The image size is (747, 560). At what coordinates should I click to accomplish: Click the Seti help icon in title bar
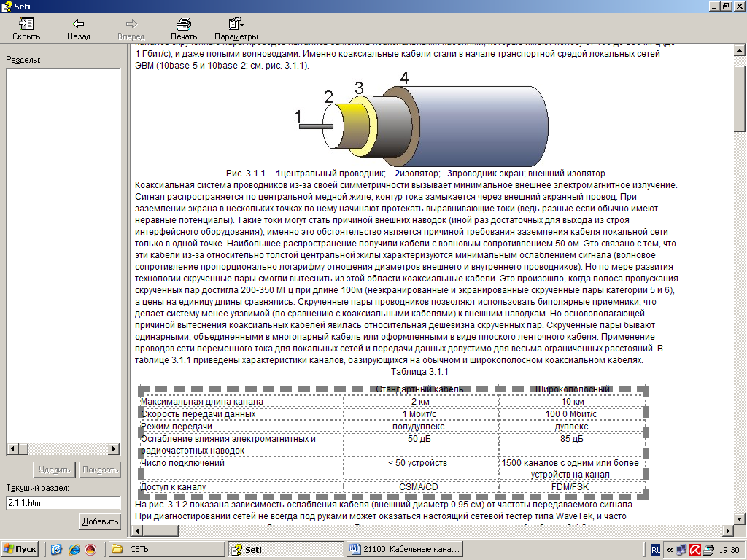[7, 7]
